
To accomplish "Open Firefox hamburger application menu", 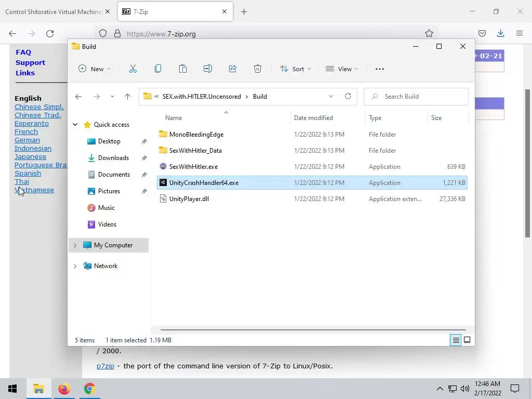I will (520, 33).
